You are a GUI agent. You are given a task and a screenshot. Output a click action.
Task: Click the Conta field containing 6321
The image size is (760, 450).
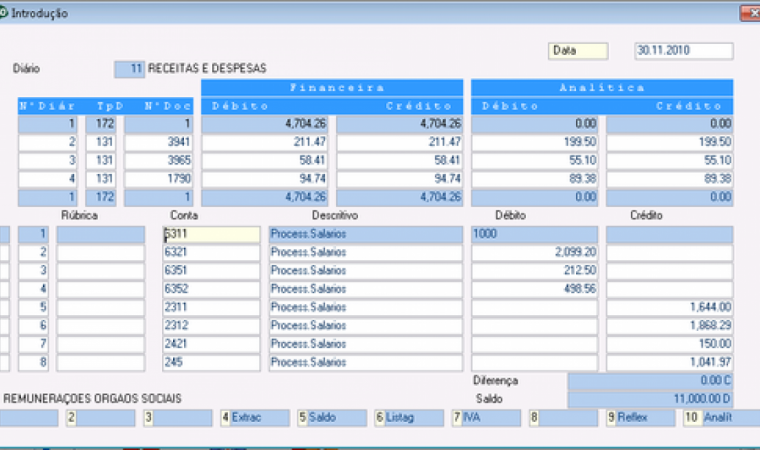coord(211,253)
